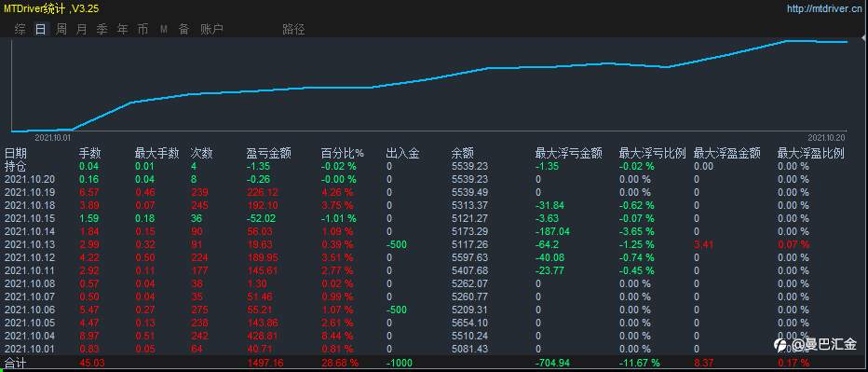The image size is (868, 372).
Task: Click the 最大浮亏金额 column header
Action: [x=568, y=154]
